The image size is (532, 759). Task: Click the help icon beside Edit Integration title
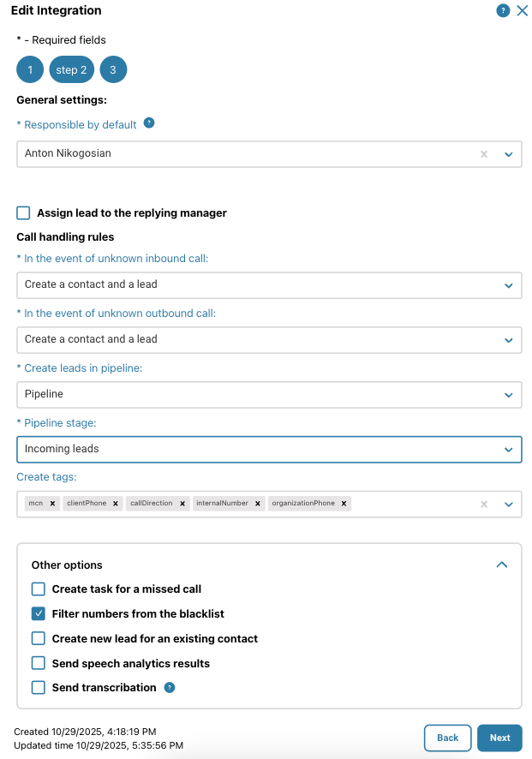click(503, 11)
